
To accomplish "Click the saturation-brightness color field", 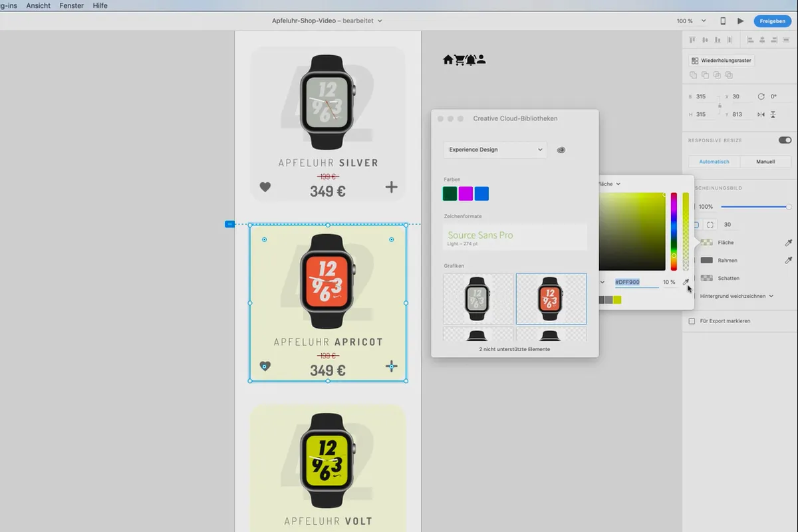I will click(632, 231).
